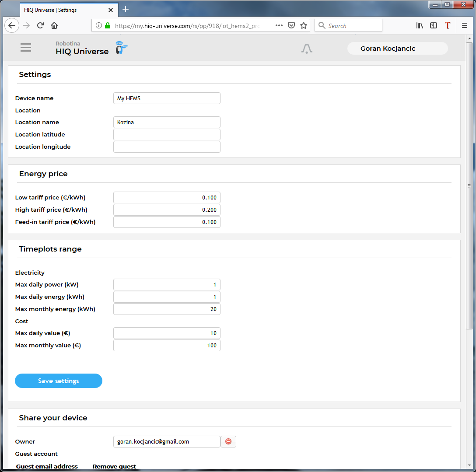Open page actions three-dot menu
The width and height of the screenshot is (476, 472).
[279, 26]
